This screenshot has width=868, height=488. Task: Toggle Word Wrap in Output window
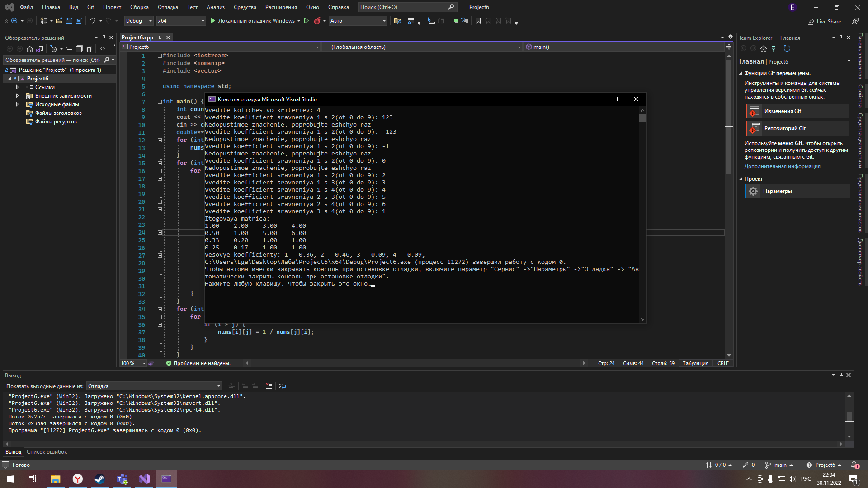tap(283, 386)
